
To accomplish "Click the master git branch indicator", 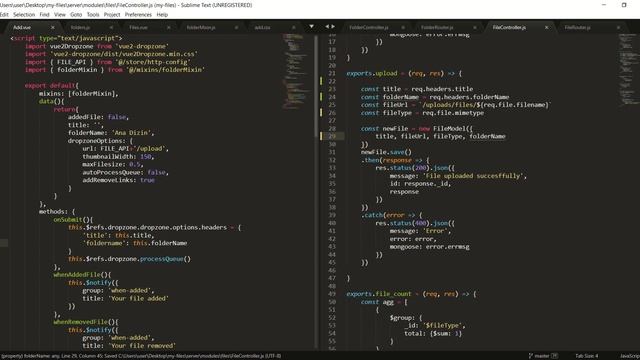I will click(x=542, y=356).
